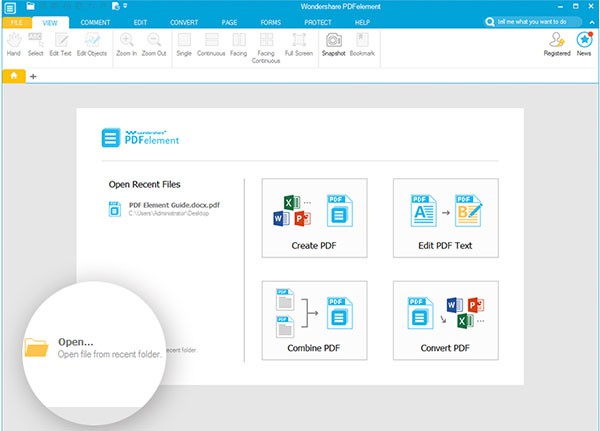600x431 pixels.
Task: Switch to the CONVERT tab
Action: click(184, 23)
